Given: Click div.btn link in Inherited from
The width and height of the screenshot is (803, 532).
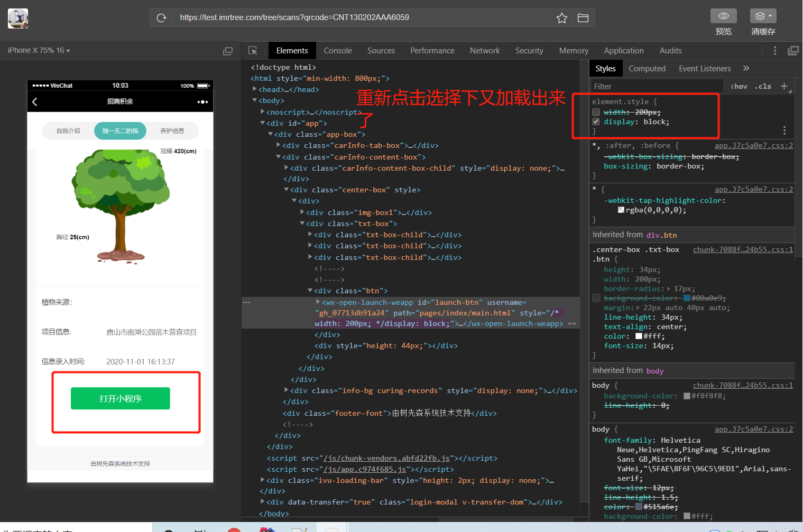Looking at the screenshot, I should pos(661,235).
